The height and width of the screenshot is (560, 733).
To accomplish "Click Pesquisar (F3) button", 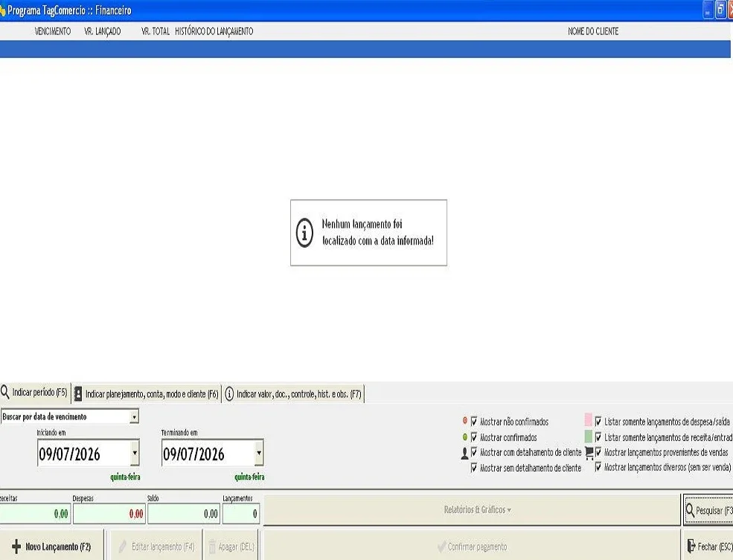I will pyautogui.click(x=708, y=510).
